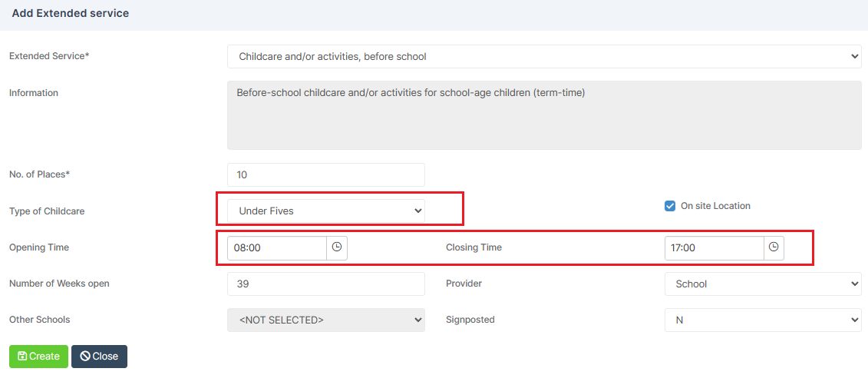Click the "Add Extended service" header title
The width and height of the screenshot is (868, 375).
tap(71, 14)
